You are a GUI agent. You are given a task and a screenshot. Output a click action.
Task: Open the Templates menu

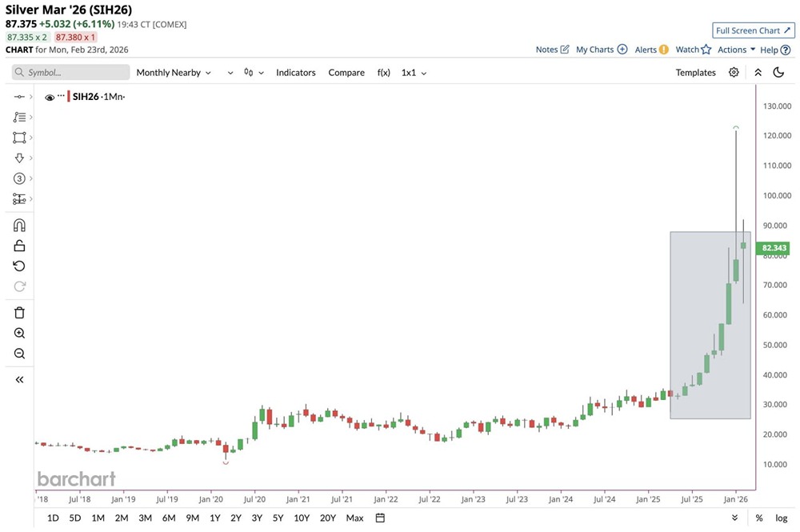[x=695, y=73]
